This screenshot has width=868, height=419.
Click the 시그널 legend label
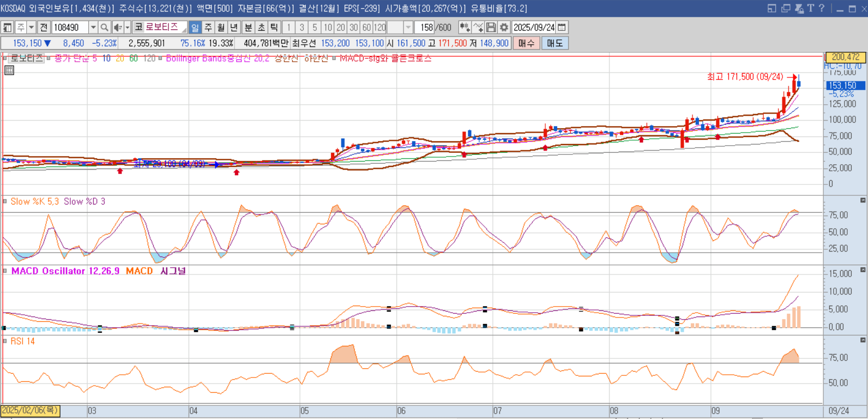[x=173, y=271]
